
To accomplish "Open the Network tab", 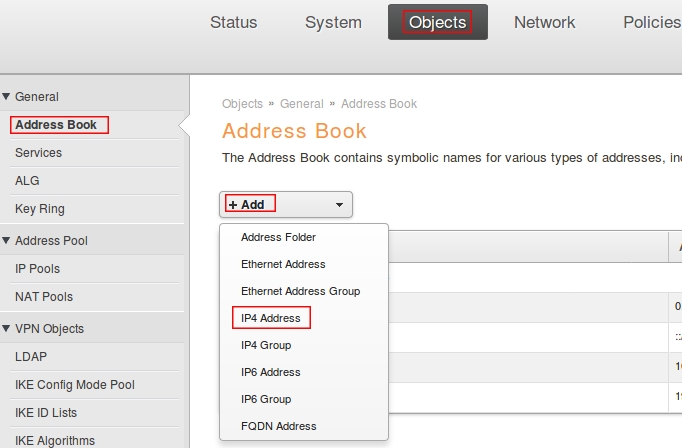I will coord(544,22).
